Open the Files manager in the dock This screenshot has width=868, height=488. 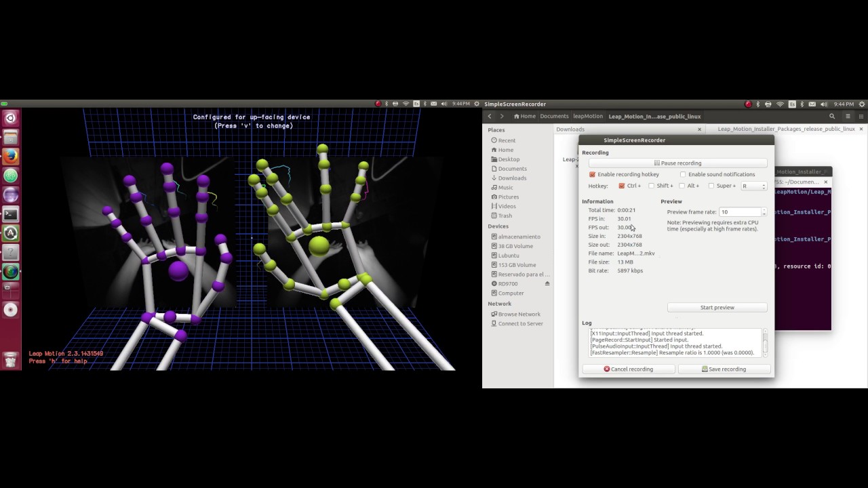tap(10, 138)
